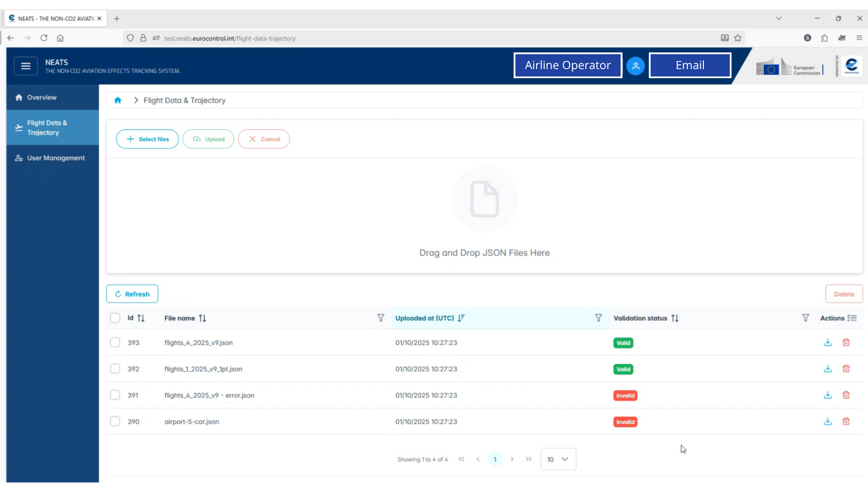Image resolution: width=868 pixels, height=488 pixels.
Task: Click the Select files button
Action: pos(147,139)
